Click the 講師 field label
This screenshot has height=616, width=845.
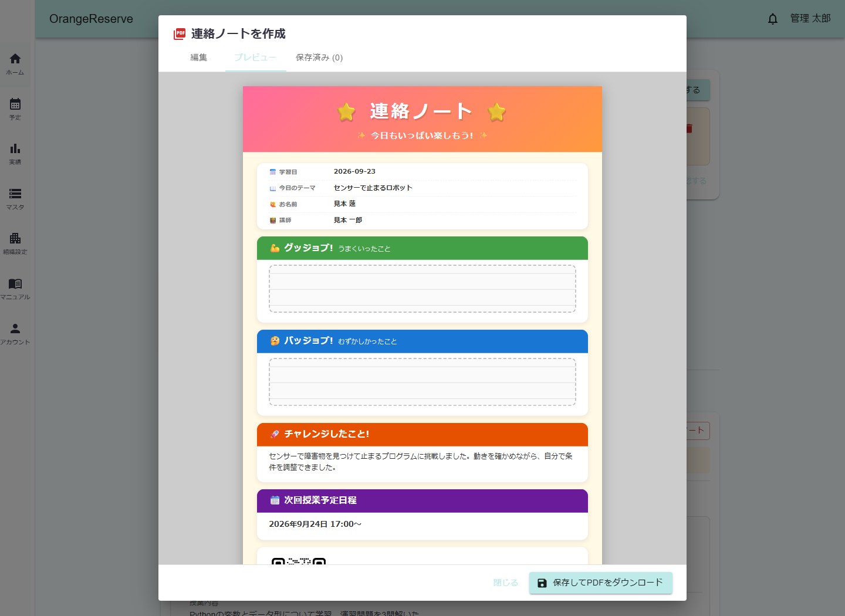(285, 220)
